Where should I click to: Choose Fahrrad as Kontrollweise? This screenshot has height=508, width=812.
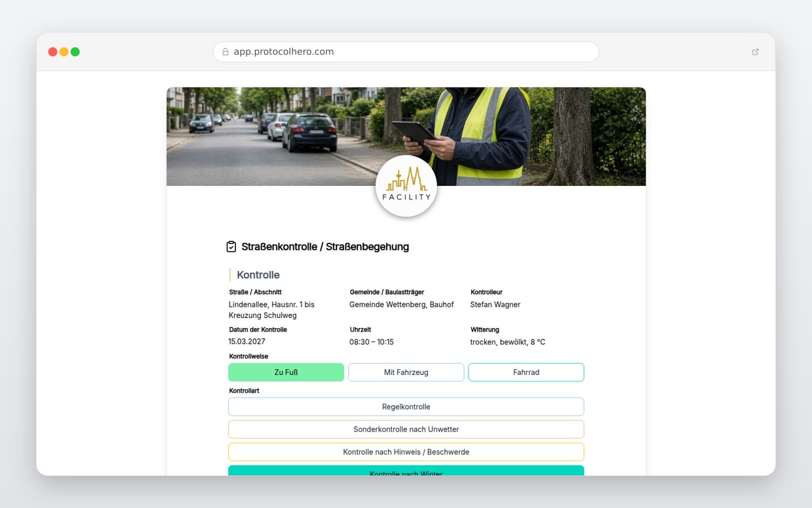pyautogui.click(x=526, y=372)
